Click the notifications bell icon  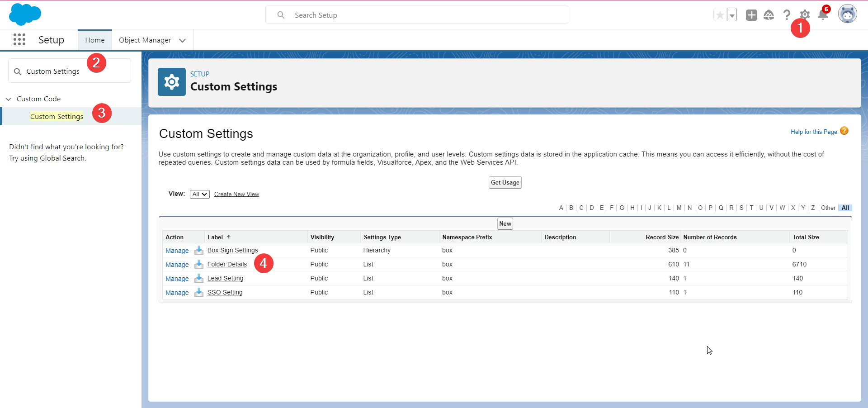[x=822, y=15]
